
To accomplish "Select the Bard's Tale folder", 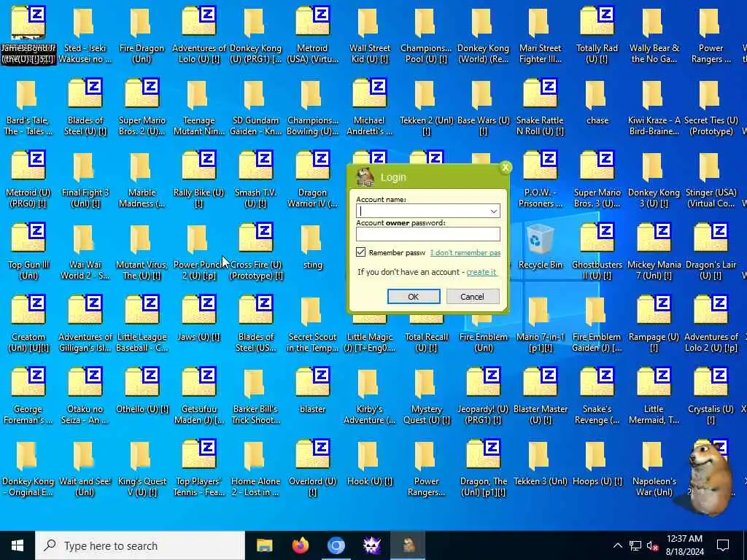I will pos(28,108).
